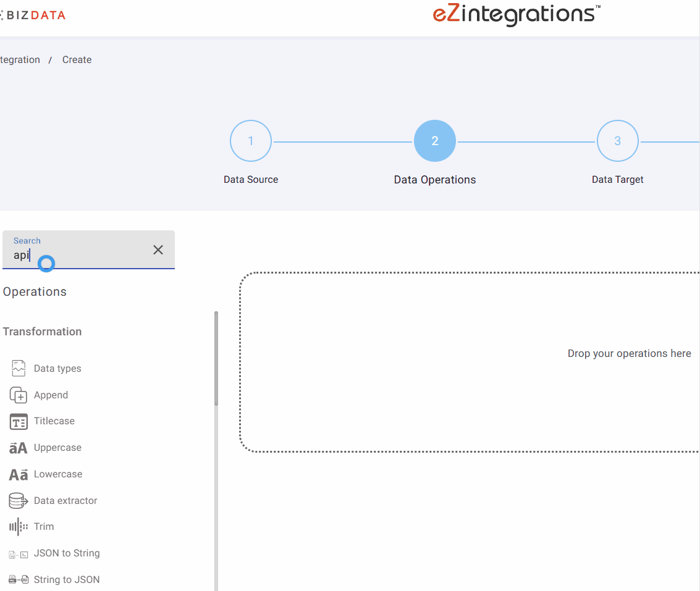Choose the Uppercase operation icon
The image size is (700, 591).
point(19,448)
